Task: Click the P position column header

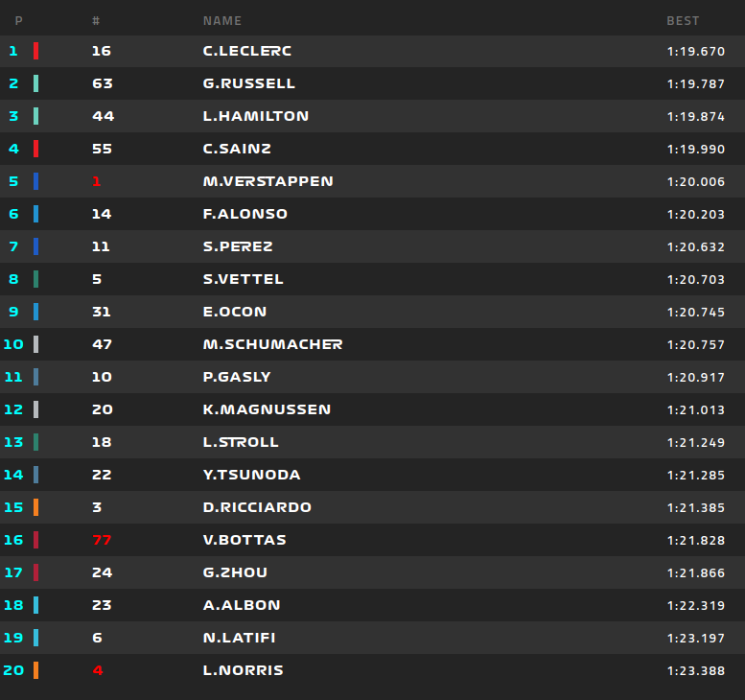Action: click(x=19, y=20)
